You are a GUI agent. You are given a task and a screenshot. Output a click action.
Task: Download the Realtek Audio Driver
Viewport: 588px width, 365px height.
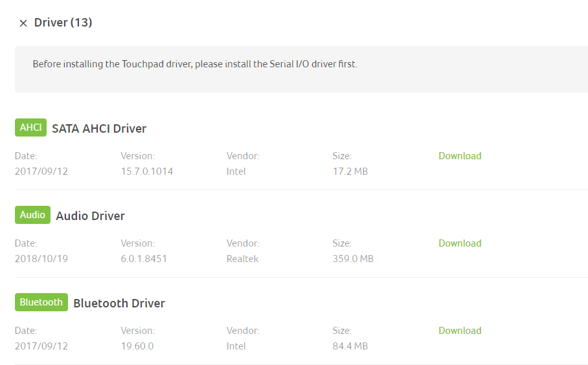[x=460, y=243]
